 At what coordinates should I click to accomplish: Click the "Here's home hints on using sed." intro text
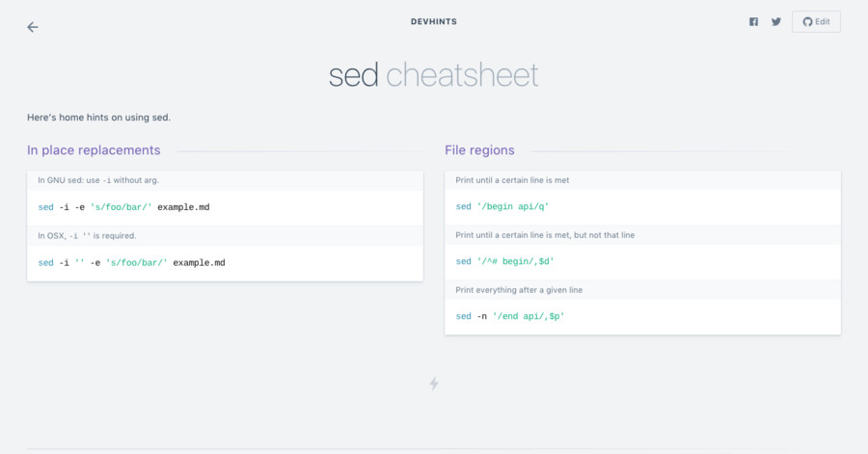point(98,118)
